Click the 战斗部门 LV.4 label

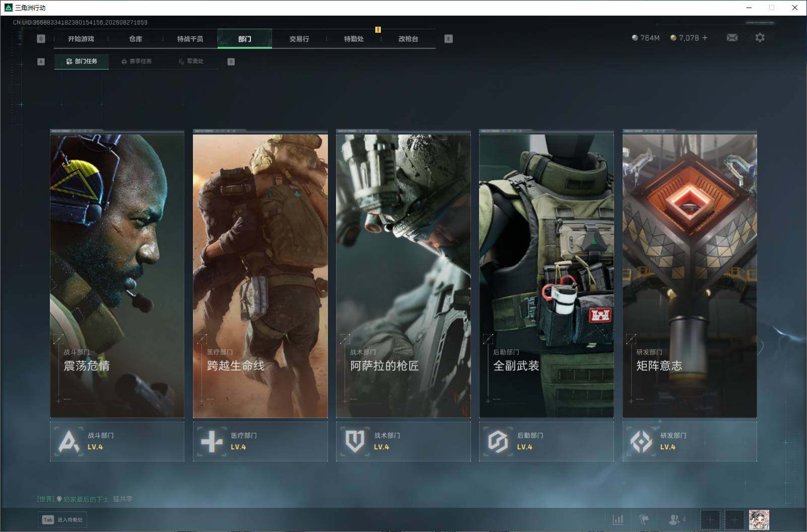point(95,447)
